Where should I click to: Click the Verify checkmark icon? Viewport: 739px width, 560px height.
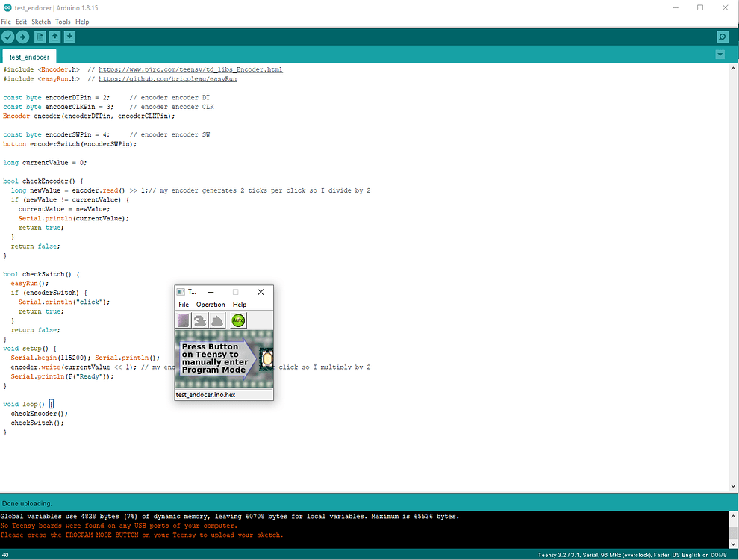coord(7,37)
